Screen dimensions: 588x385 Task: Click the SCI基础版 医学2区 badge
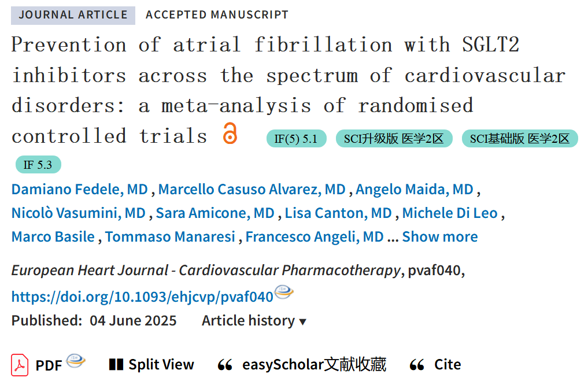[x=520, y=139]
